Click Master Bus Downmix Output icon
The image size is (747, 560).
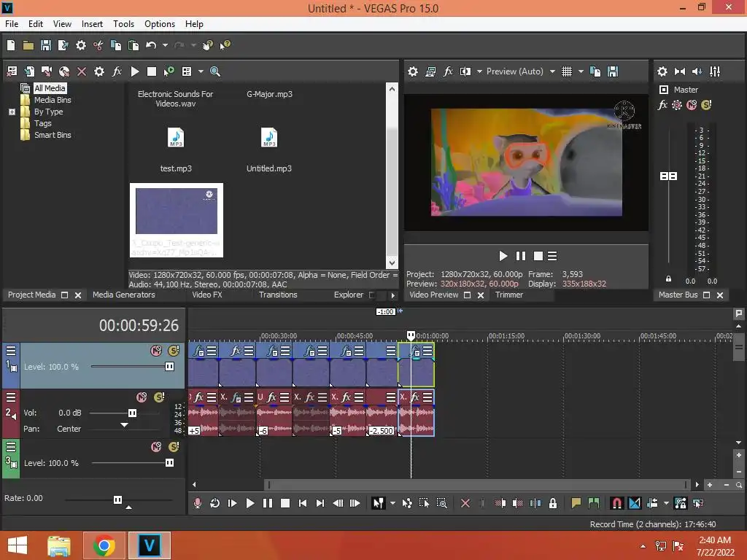pyautogui.click(x=680, y=71)
